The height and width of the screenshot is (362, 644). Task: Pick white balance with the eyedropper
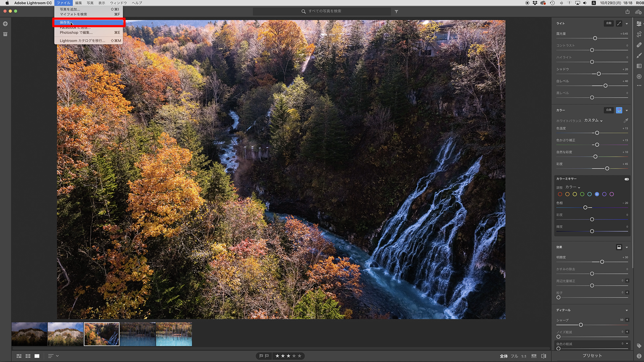pyautogui.click(x=626, y=121)
